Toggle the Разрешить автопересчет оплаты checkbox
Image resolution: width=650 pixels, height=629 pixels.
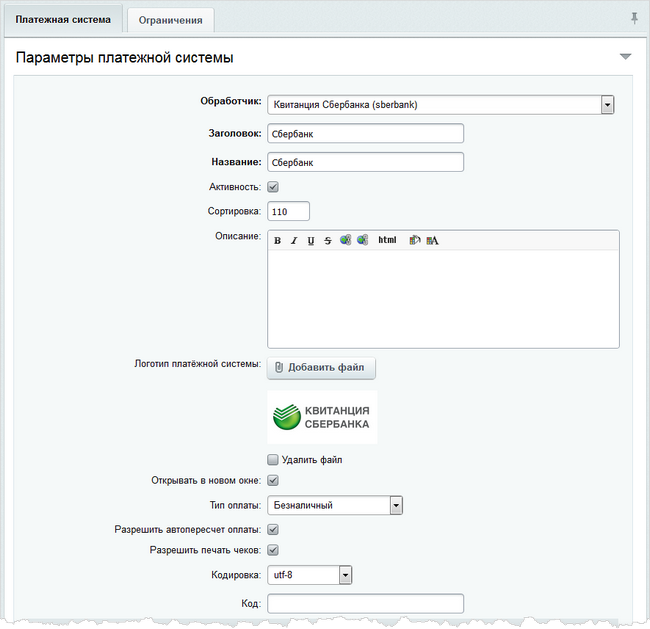(x=273, y=529)
